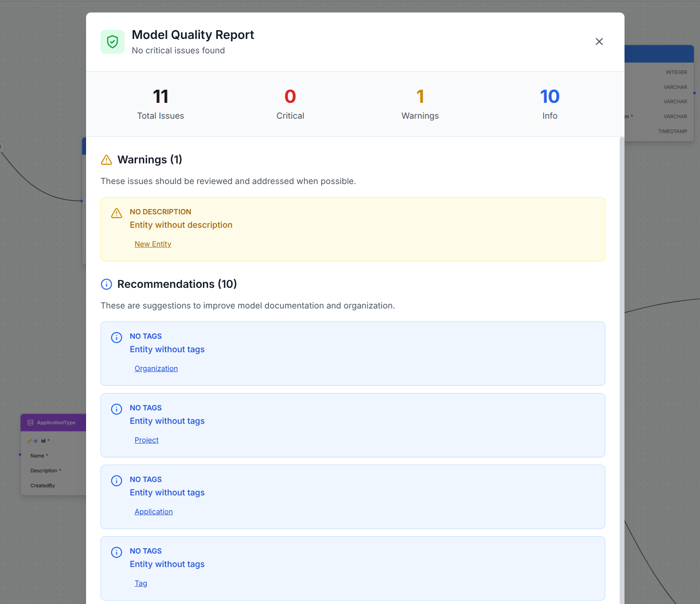Open the New Entity link
This screenshot has height=604, width=700.
tap(153, 244)
